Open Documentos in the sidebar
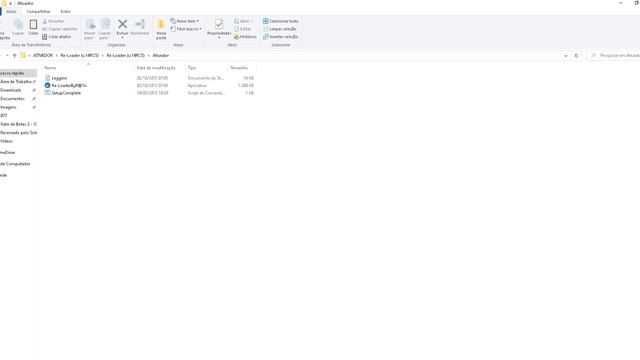Viewport: 640px width, 360px height. click(12, 99)
